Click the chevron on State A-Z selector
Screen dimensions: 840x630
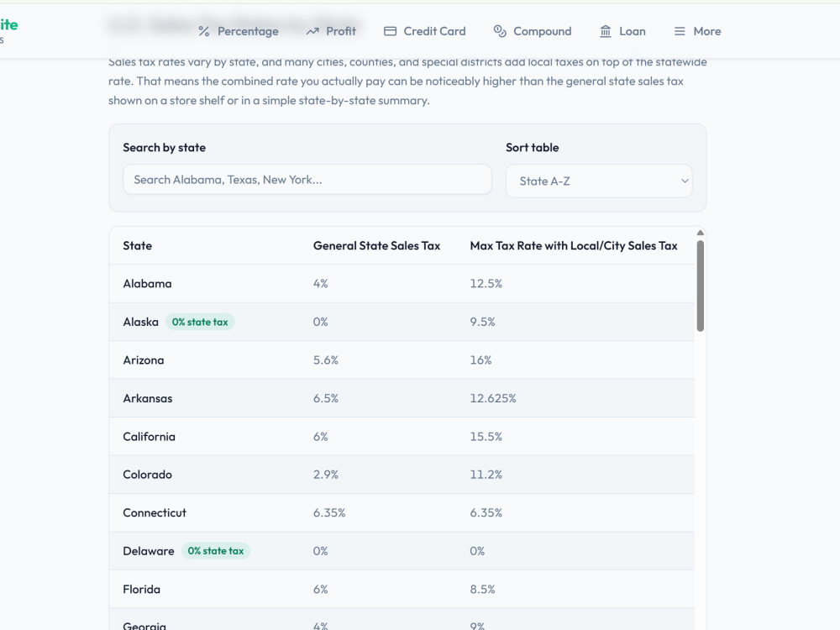point(684,181)
